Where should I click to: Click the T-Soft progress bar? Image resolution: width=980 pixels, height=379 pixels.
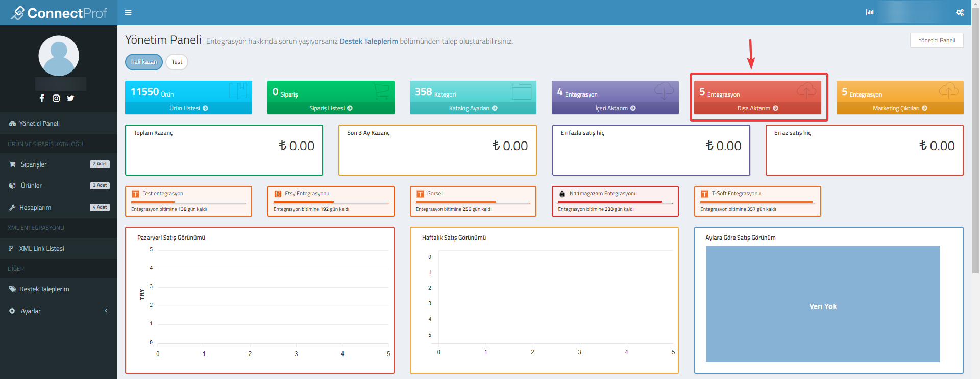point(757,202)
